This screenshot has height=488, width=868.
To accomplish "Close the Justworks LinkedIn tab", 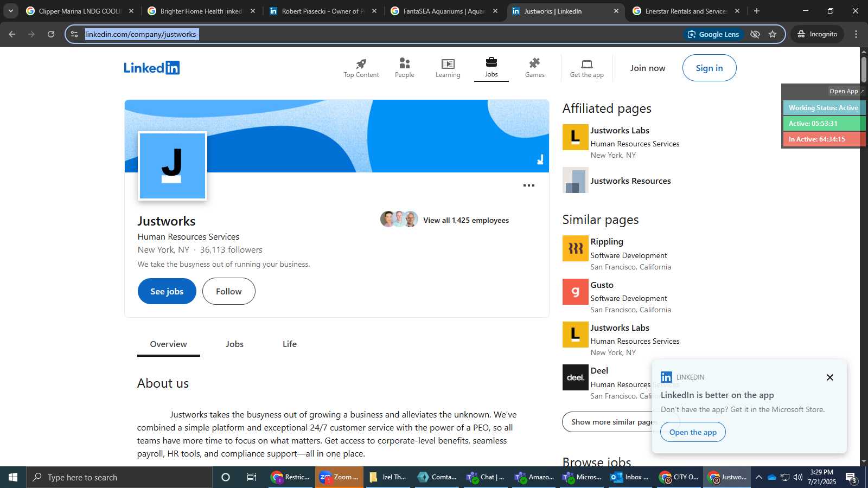I will click(x=616, y=11).
